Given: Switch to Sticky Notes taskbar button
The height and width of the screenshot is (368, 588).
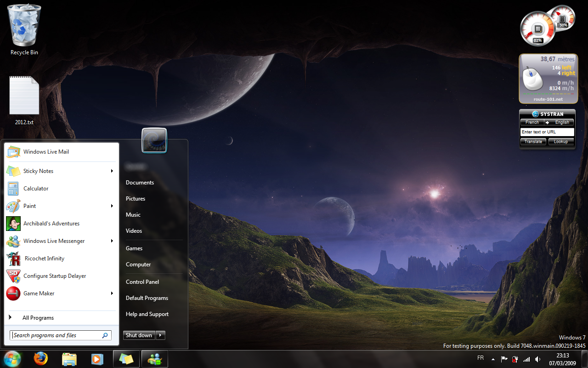Looking at the screenshot, I should click(126, 359).
